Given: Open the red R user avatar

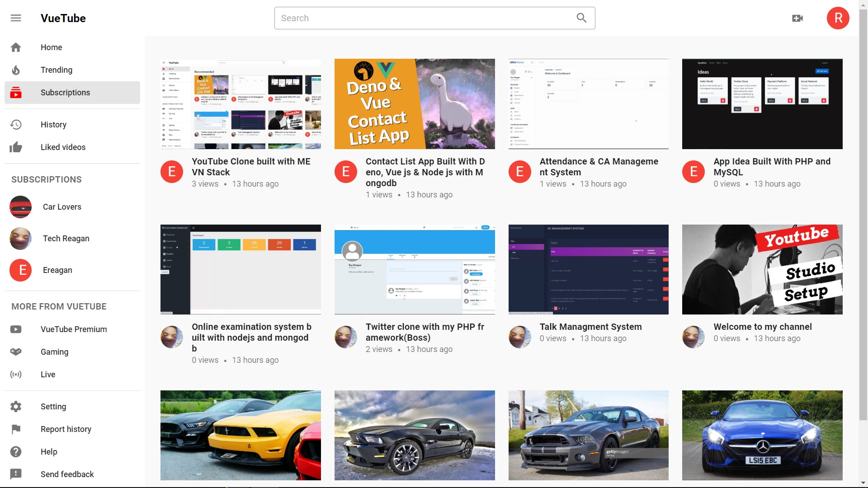Looking at the screenshot, I should [838, 18].
